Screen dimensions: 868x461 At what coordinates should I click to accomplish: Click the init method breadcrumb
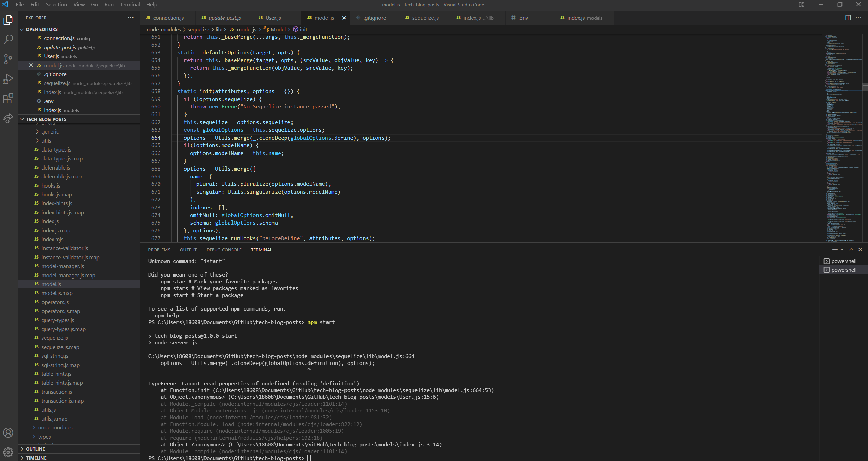300,30
